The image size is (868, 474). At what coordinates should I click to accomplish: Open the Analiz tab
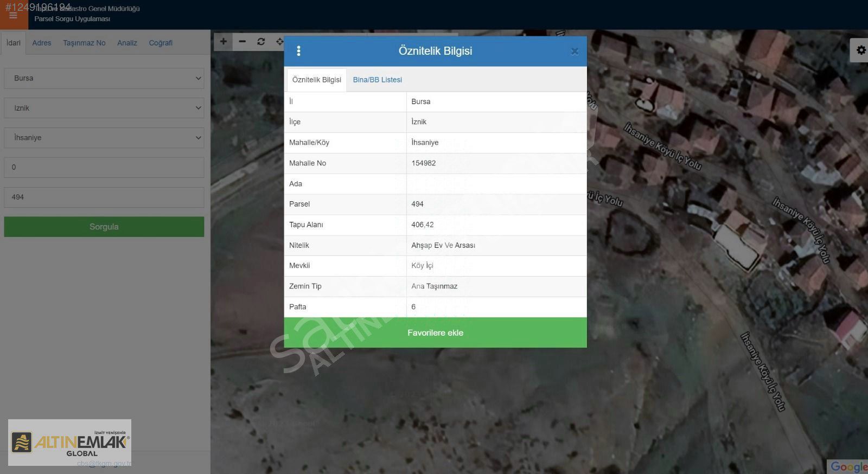point(127,43)
